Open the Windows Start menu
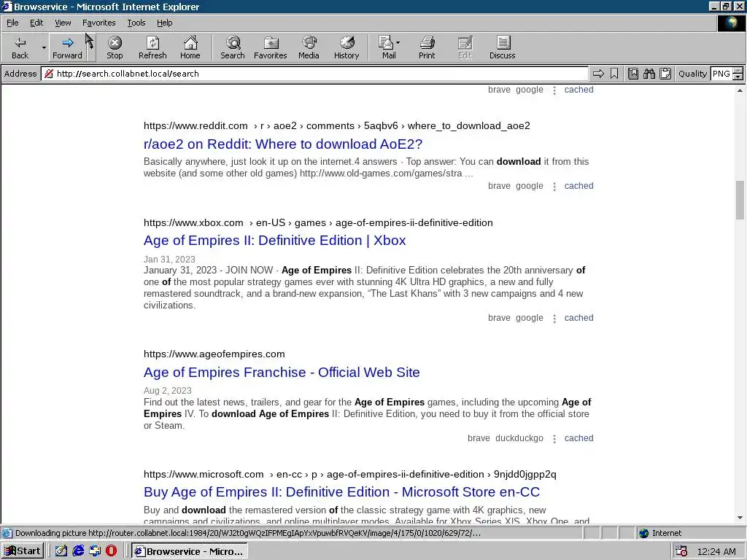The height and width of the screenshot is (560, 747). (x=23, y=551)
